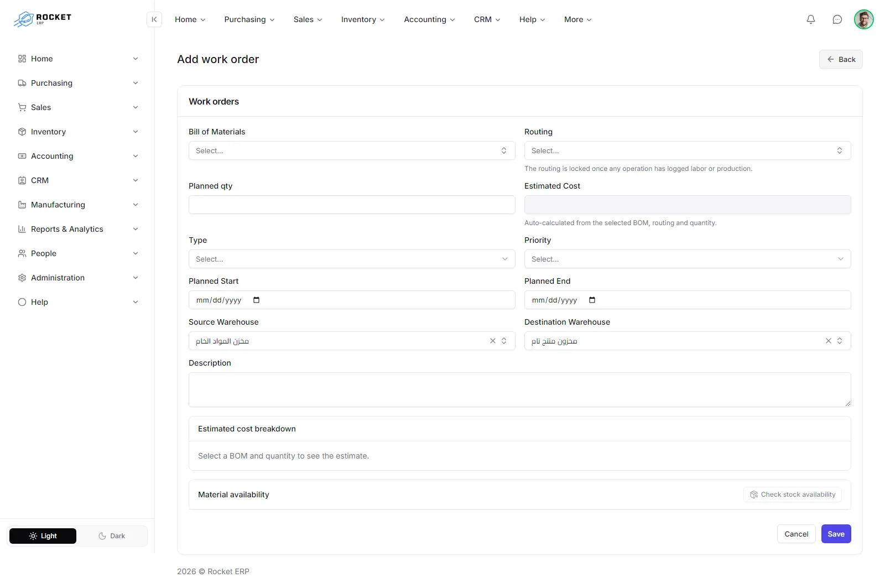Click into the Description text area
885x588 pixels.
520,390
